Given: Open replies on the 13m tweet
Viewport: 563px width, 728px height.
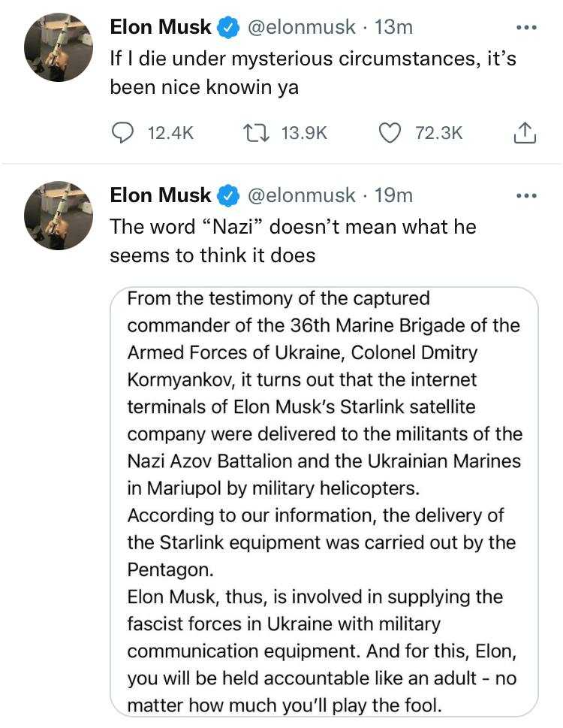Looking at the screenshot, I should click(123, 133).
